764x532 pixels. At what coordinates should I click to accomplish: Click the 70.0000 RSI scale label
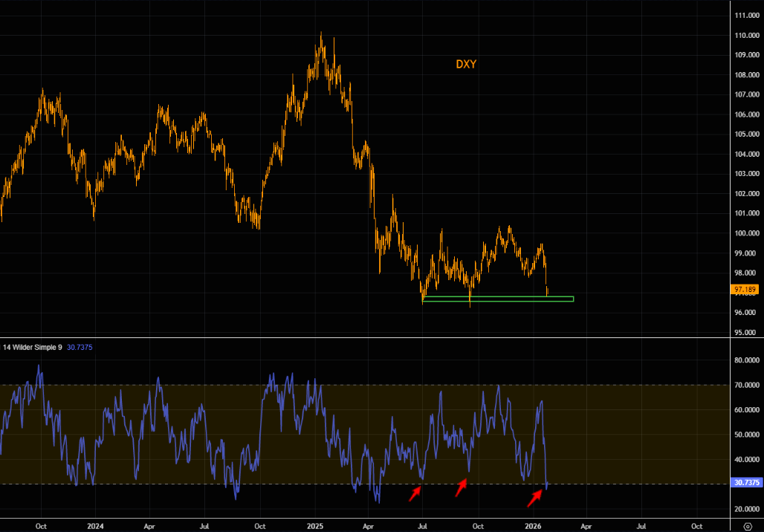[x=745, y=385]
